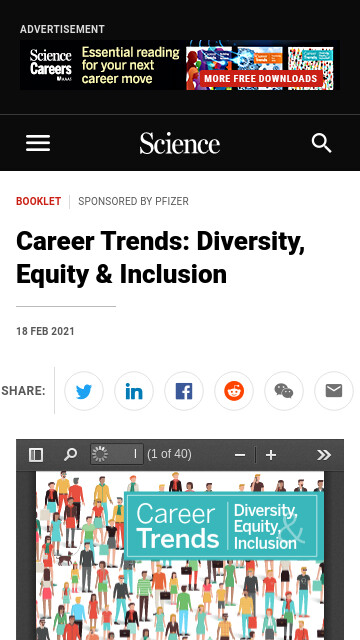This screenshot has height=640, width=360.
Task: Open the hamburger navigation menu
Action: 38,143
